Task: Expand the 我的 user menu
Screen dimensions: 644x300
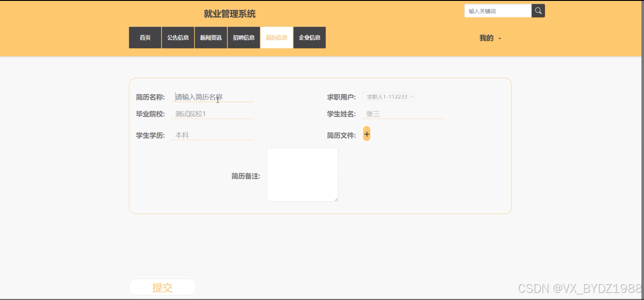Action: (490, 38)
